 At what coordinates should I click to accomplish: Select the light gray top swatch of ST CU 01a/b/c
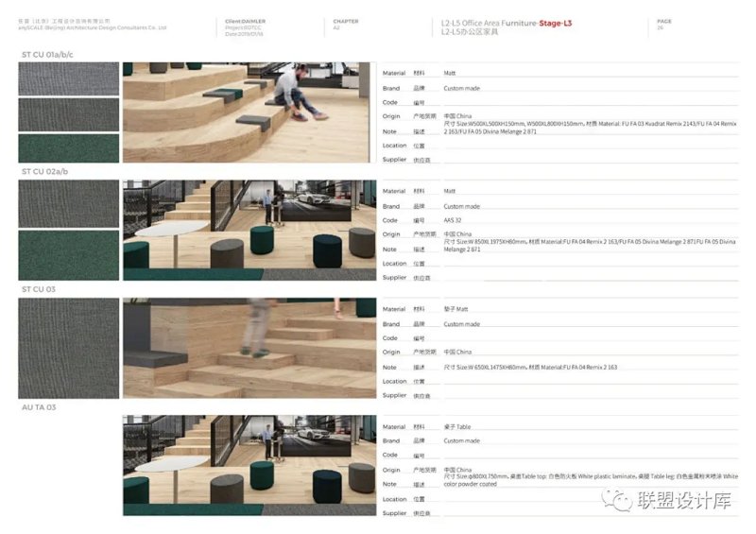[x=68, y=79]
